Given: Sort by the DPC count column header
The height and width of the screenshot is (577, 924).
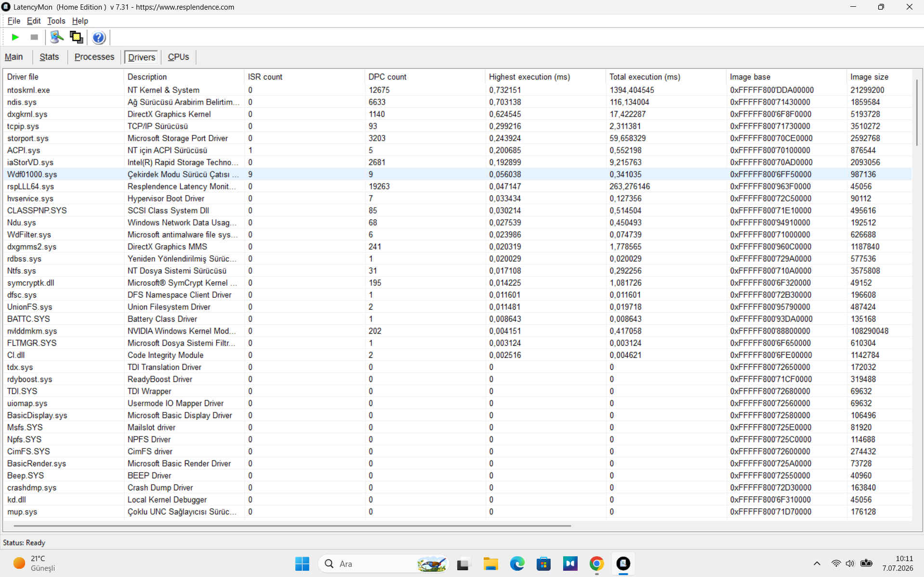Looking at the screenshot, I should [425, 77].
